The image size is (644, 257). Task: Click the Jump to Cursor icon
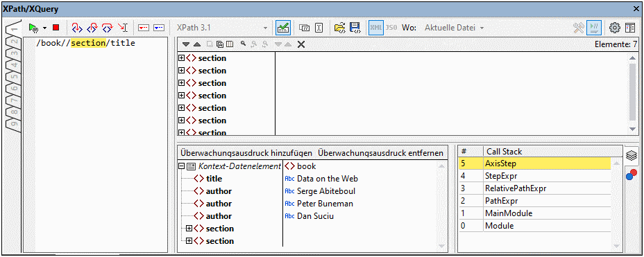pos(123,28)
